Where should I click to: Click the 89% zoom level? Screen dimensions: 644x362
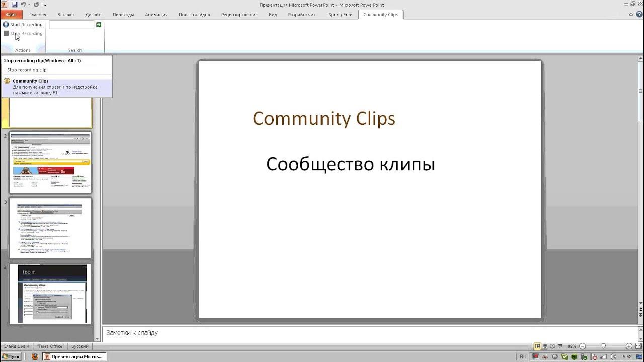click(572, 346)
